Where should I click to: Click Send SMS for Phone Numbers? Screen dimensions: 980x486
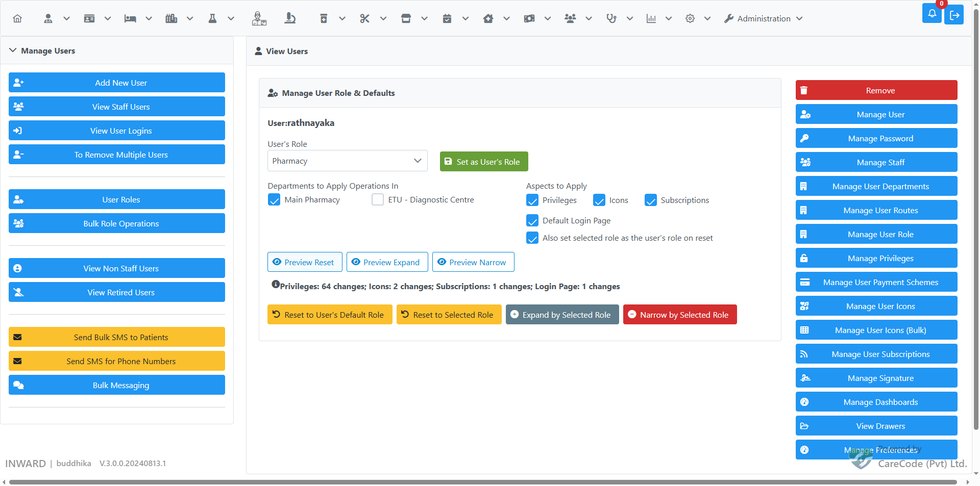tap(117, 361)
